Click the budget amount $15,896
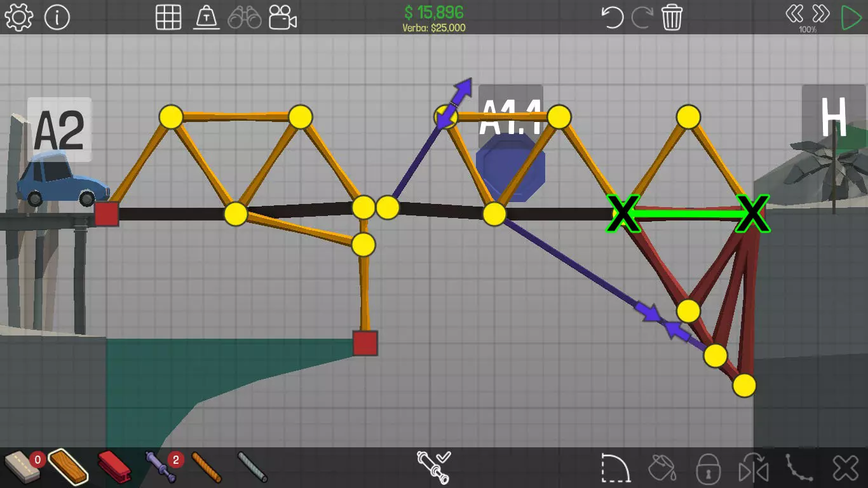 [433, 12]
